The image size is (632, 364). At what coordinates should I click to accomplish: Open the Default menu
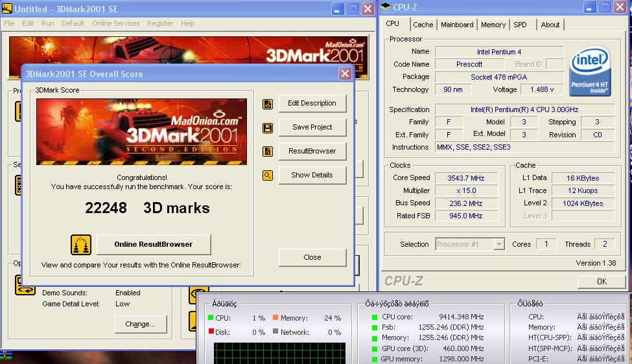click(73, 23)
